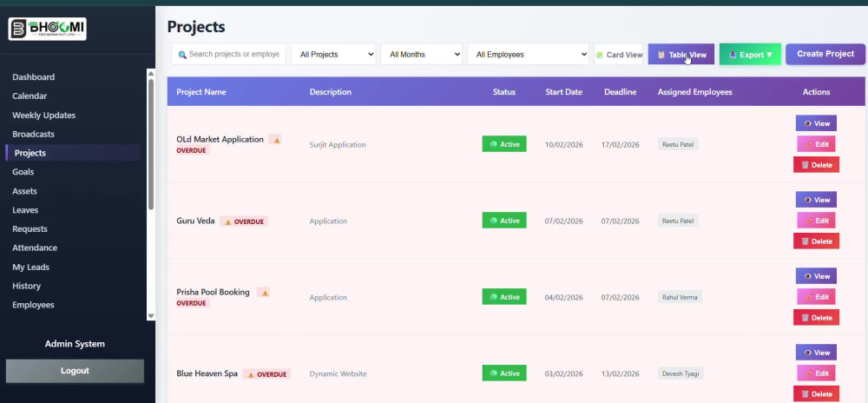Click the Devesh Tyagi employee tag
The width and height of the screenshot is (868, 403).
click(x=681, y=373)
